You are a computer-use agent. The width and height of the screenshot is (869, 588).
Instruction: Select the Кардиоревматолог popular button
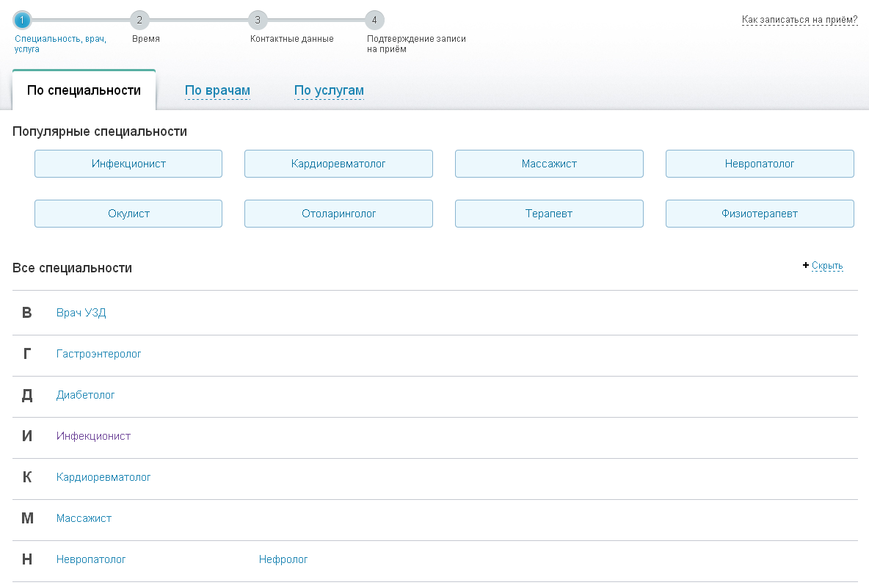pyautogui.click(x=338, y=164)
